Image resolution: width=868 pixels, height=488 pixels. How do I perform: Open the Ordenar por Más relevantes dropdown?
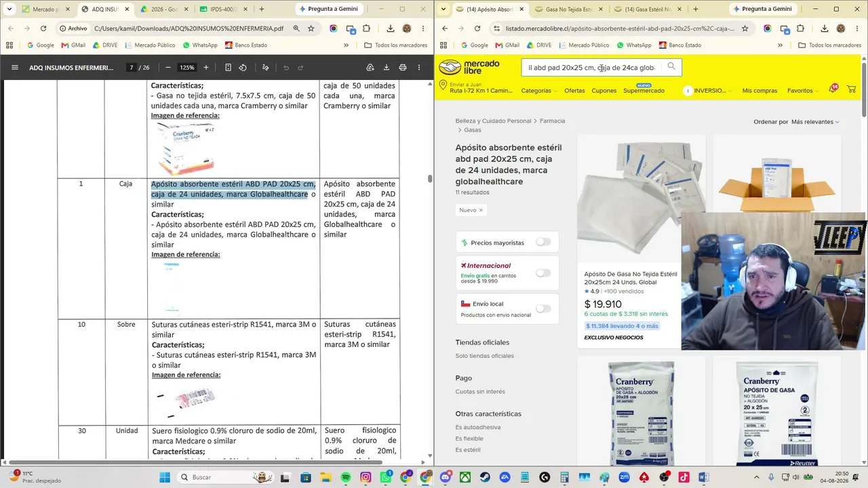tap(815, 122)
